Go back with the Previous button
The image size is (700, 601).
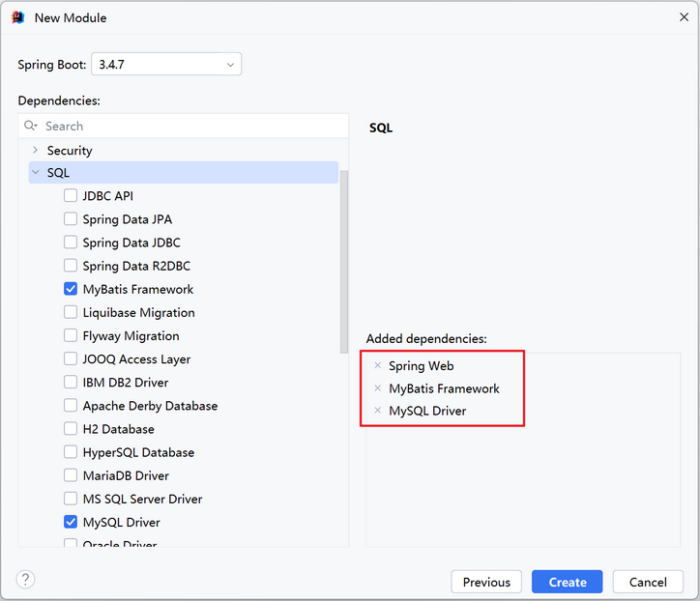coord(486,582)
